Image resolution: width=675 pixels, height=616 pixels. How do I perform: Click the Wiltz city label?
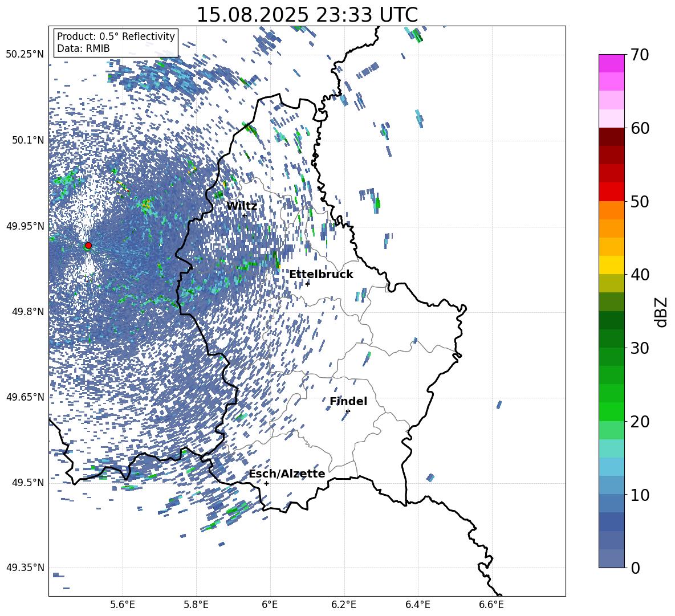coord(242,206)
